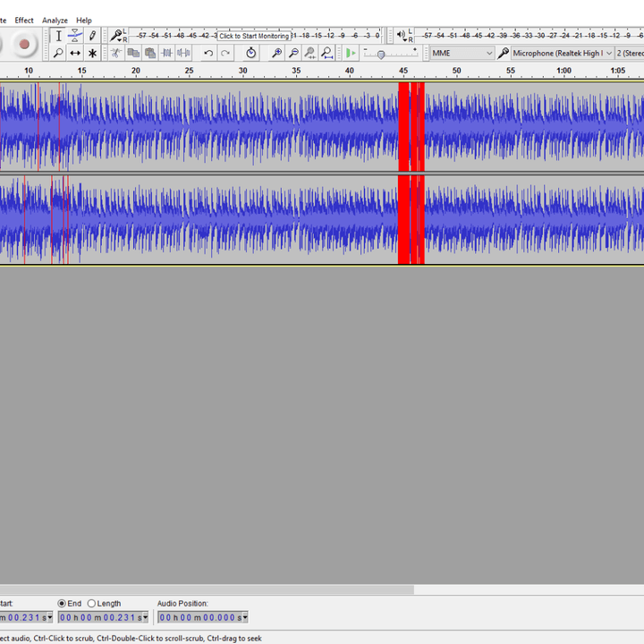
Task: Click the Zoom In magnifier
Action: click(x=276, y=53)
